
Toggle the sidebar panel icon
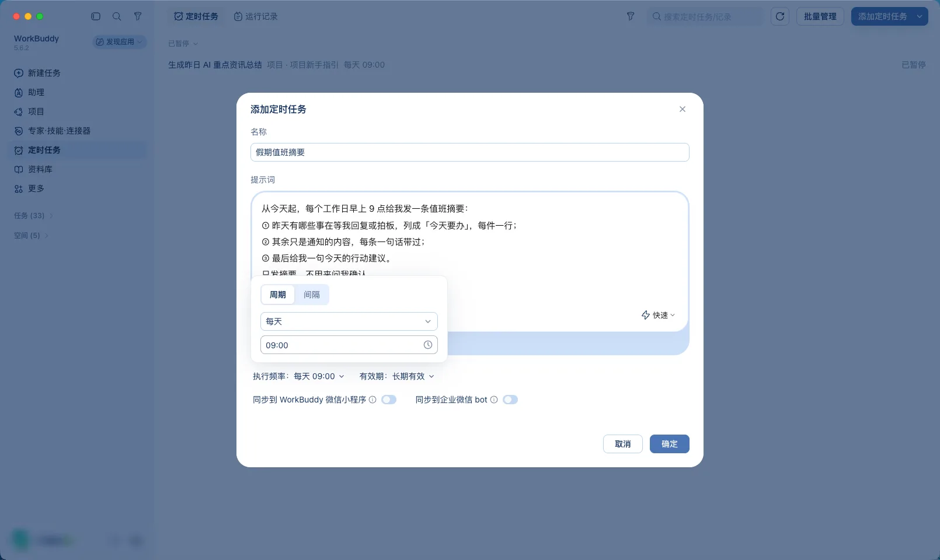point(96,16)
